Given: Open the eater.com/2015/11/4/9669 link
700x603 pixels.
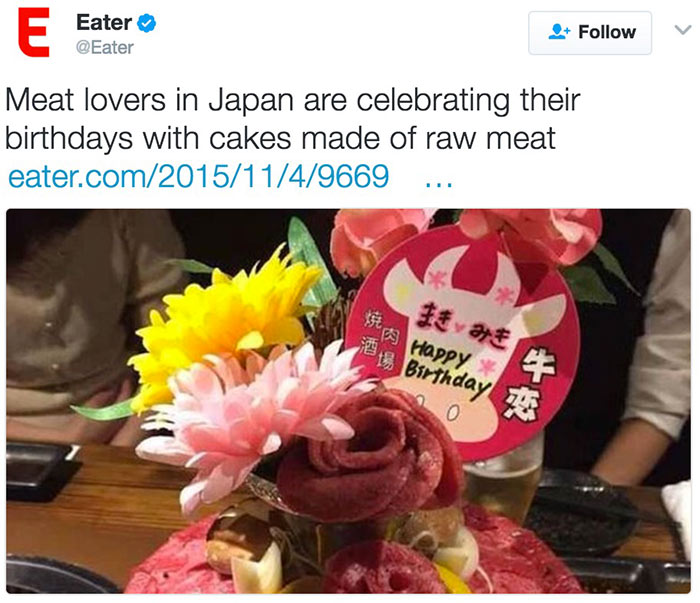Looking at the screenshot, I should (x=198, y=177).
